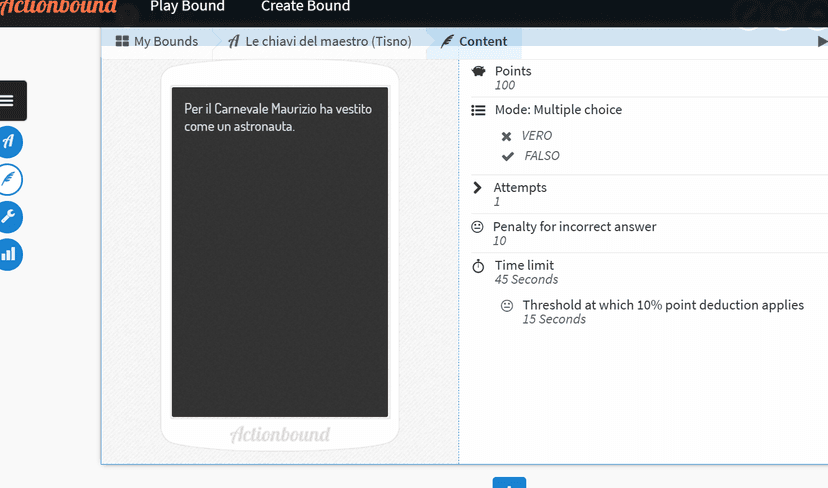Click the Actionbound logo
Screen dimensions: 828x488
click(x=58, y=10)
